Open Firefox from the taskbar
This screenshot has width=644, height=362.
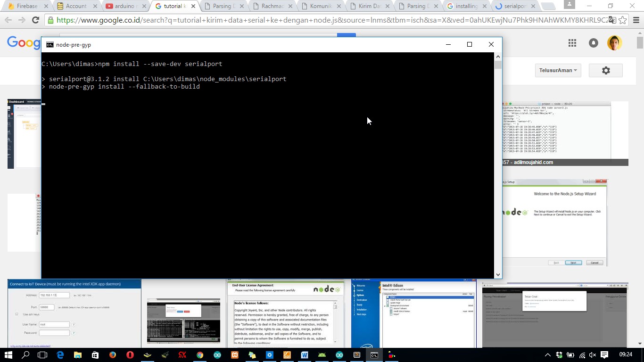[112, 355]
